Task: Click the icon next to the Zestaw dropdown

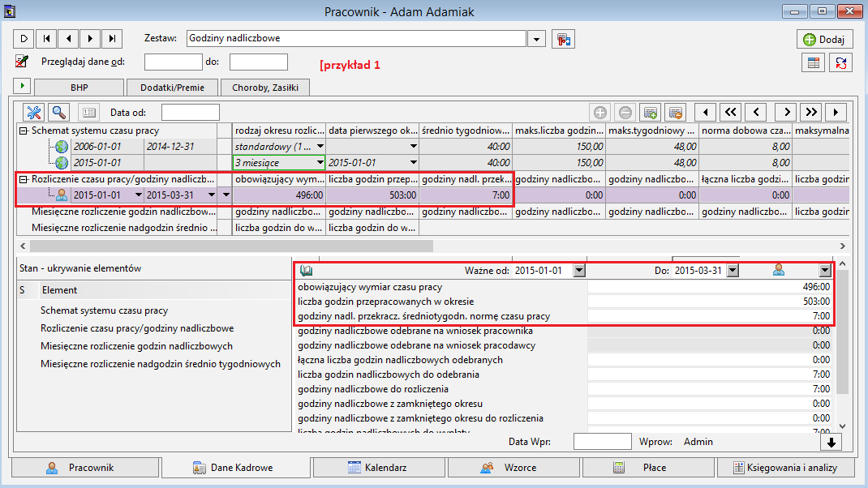Action: (564, 39)
